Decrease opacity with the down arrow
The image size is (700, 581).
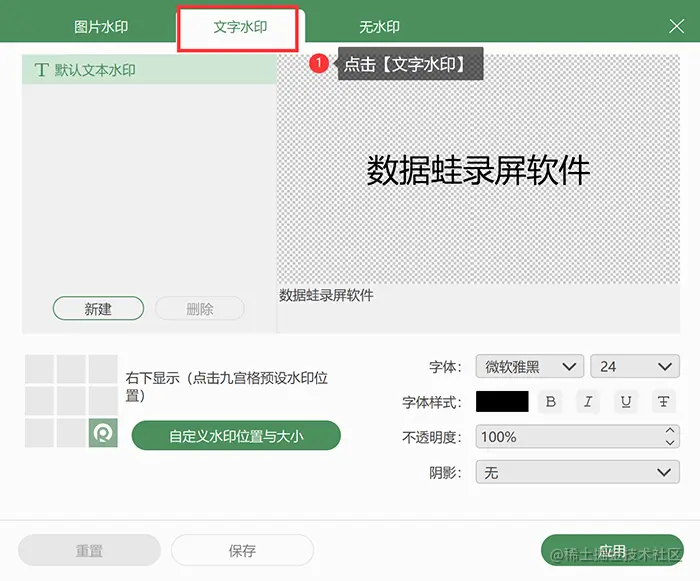coord(670,443)
